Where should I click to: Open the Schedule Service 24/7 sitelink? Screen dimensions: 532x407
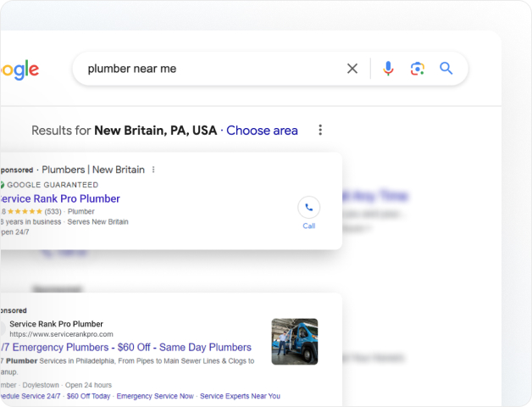30,396
